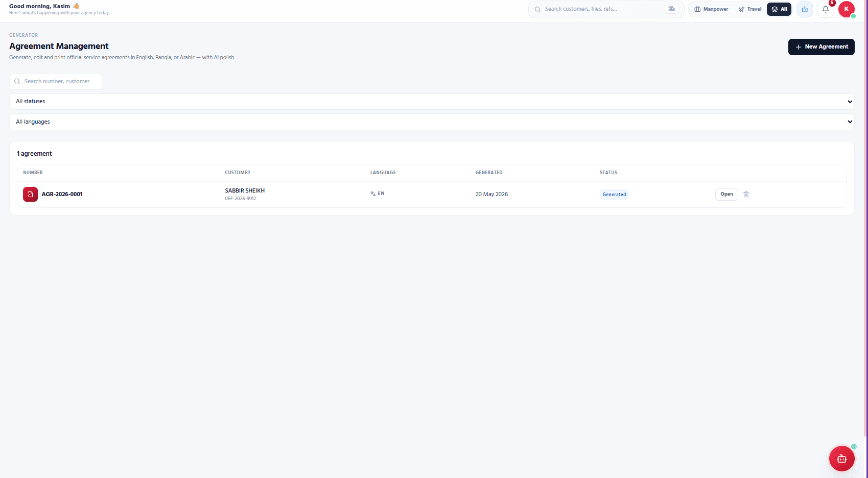Screen dimensions: 868x478
Task: Open the notifications bell
Action: tap(826, 9)
